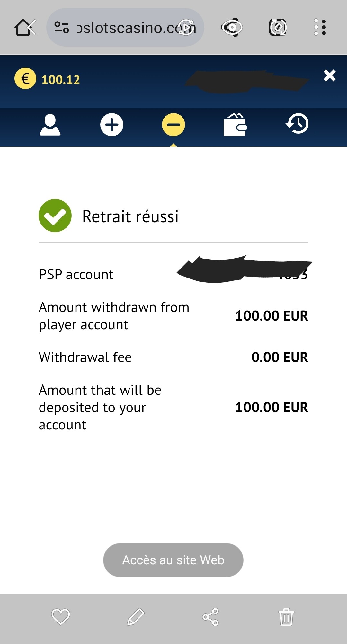View transaction history clock icon
The image size is (347, 644).
click(297, 124)
